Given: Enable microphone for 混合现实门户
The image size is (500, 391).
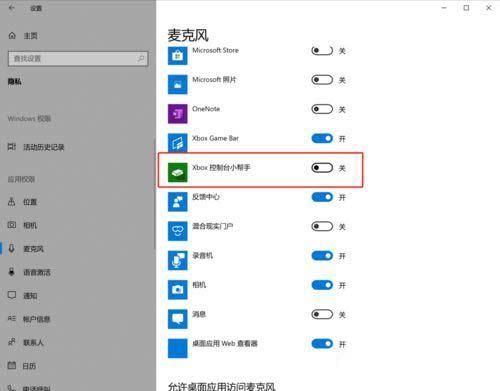Looking at the screenshot, I should coord(322,226).
